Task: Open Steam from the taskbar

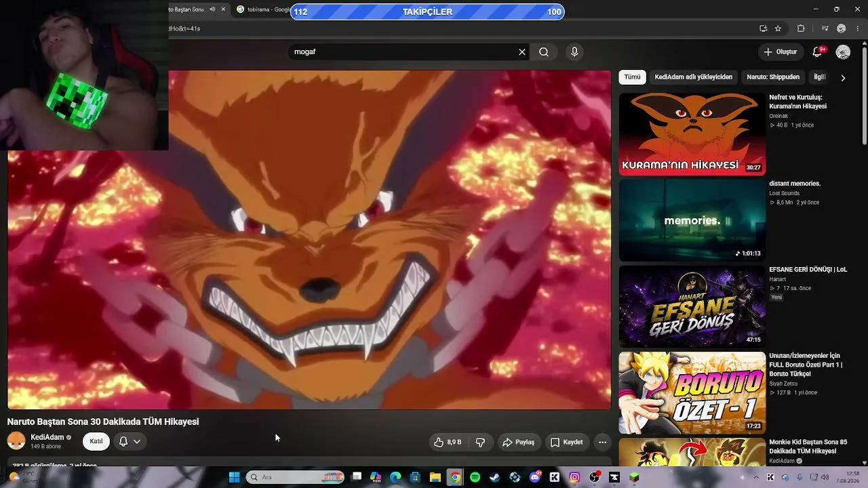Action: tap(495, 477)
